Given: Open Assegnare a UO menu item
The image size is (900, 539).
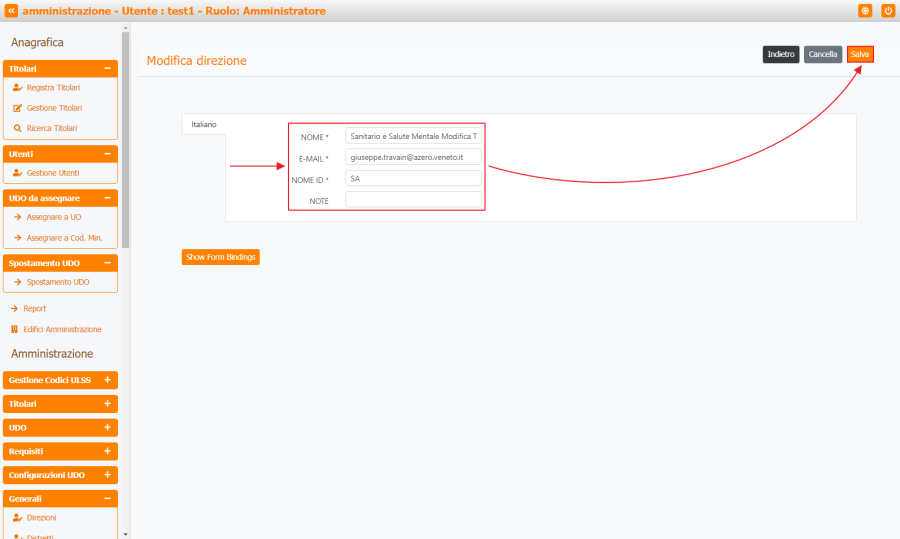Looking at the screenshot, I should point(54,217).
